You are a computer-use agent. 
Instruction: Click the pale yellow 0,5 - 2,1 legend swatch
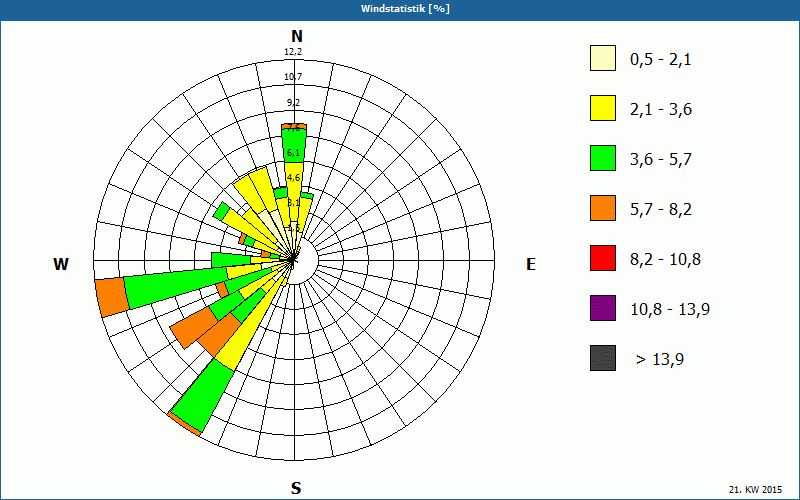pyautogui.click(x=603, y=58)
